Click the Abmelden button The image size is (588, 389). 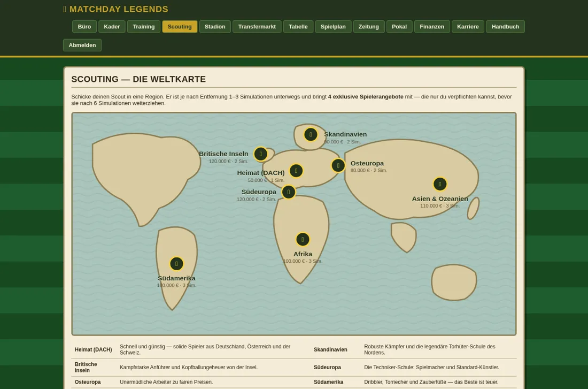pos(82,45)
